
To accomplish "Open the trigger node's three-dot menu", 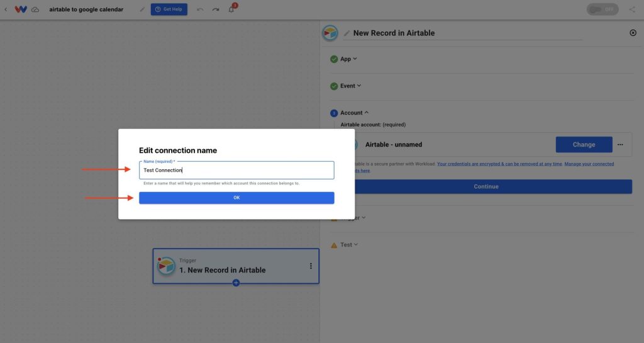I will point(311,266).
